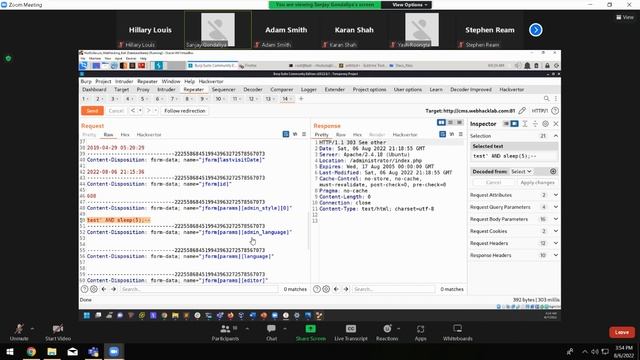Viewport: 640px width, 360px height.
Task: Click the Request panel search field
Action: tap(198, 289)
